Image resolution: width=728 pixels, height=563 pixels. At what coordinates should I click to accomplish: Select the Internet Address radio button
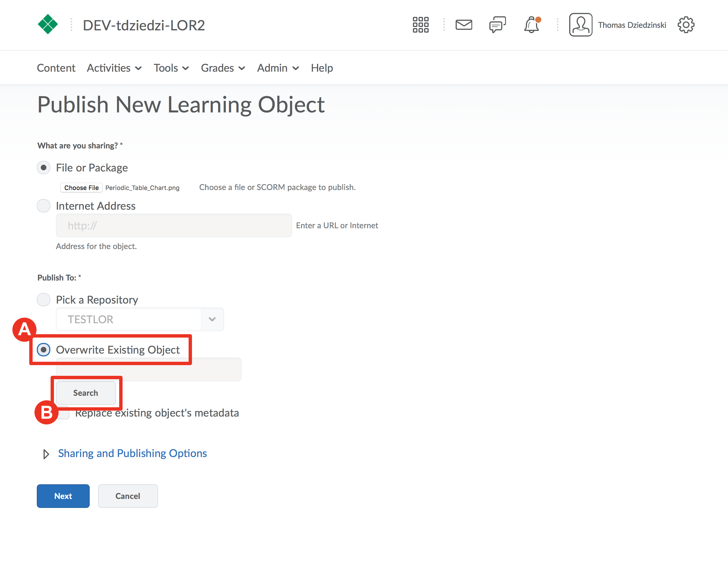[x=43, y=206]
